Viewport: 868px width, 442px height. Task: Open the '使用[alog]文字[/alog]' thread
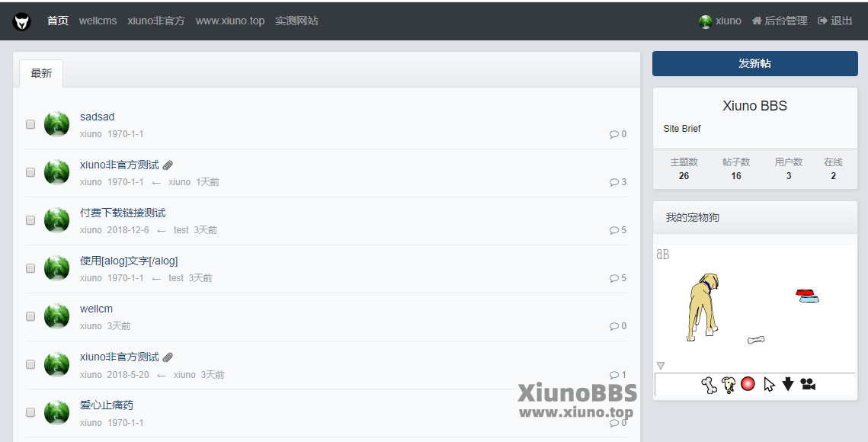(129, 261)
